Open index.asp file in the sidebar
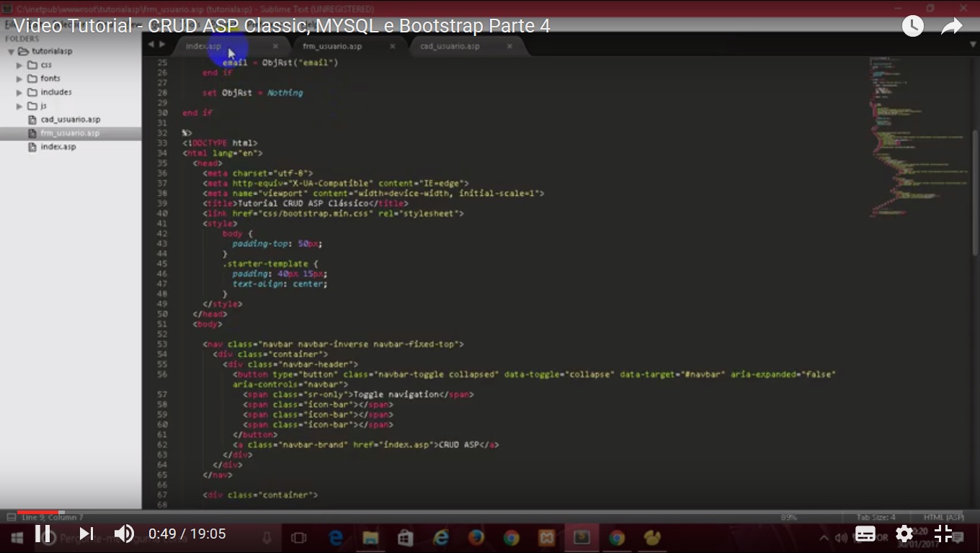Viewport: 980px width, 553px height. pyautogui.click(x=58, y=147)
